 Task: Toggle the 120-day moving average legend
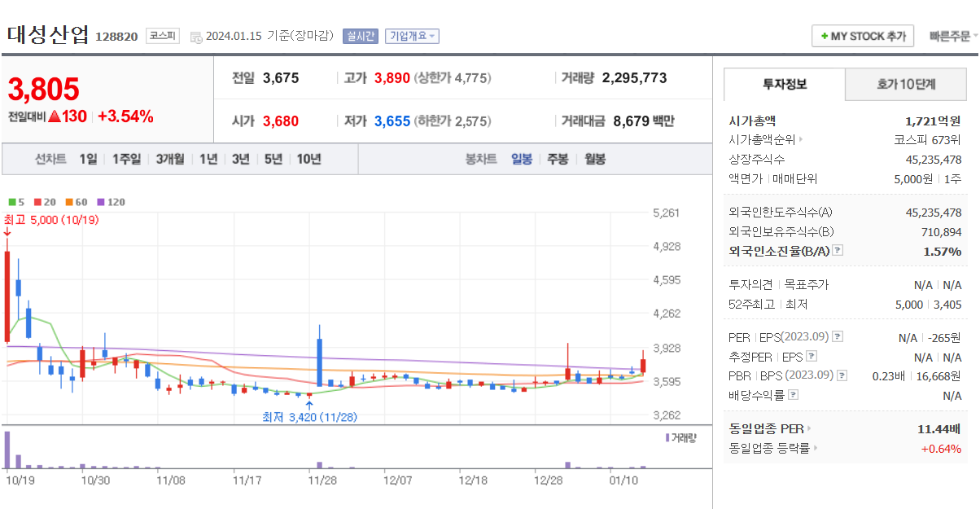[x=111, y=202]
